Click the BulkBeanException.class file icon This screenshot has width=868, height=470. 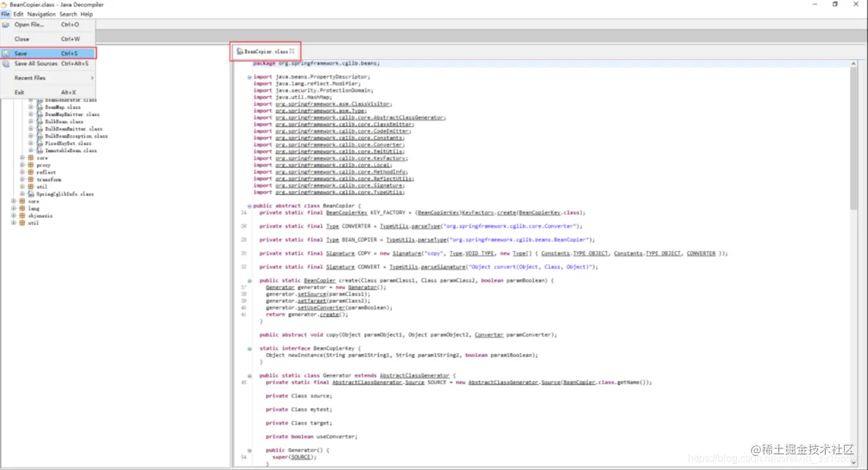(x=39, y=136)
